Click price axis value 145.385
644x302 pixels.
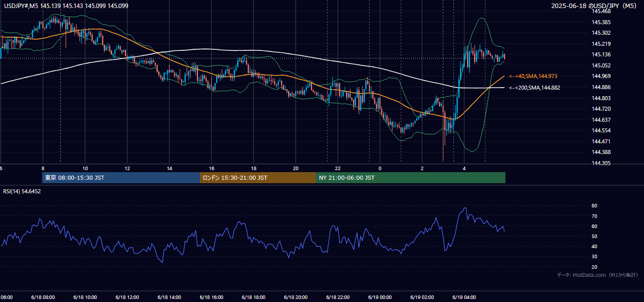coord(601,22)
